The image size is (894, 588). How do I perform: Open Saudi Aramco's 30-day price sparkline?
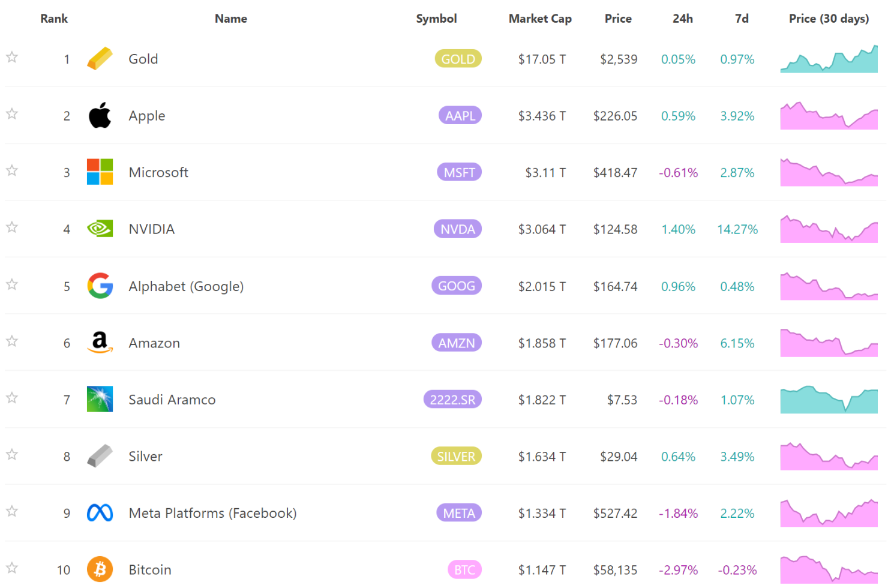[829, 400]
